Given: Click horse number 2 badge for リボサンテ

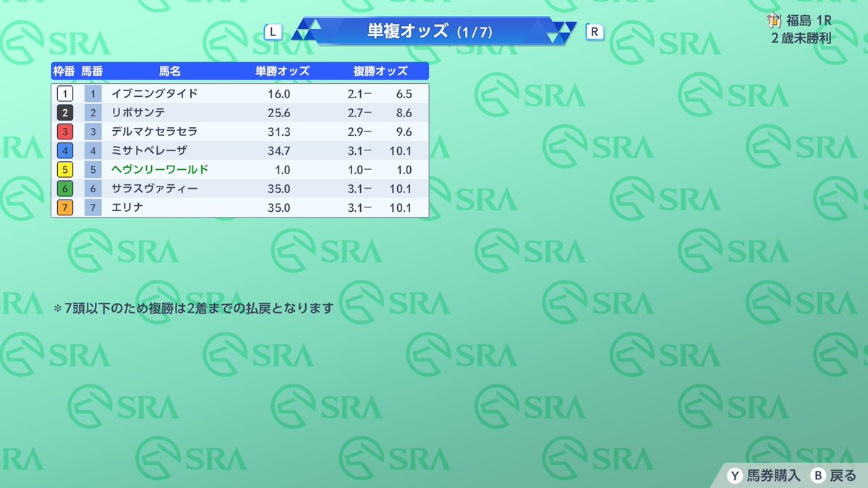Looking at the screenshot, I should [x=93, y=113].
